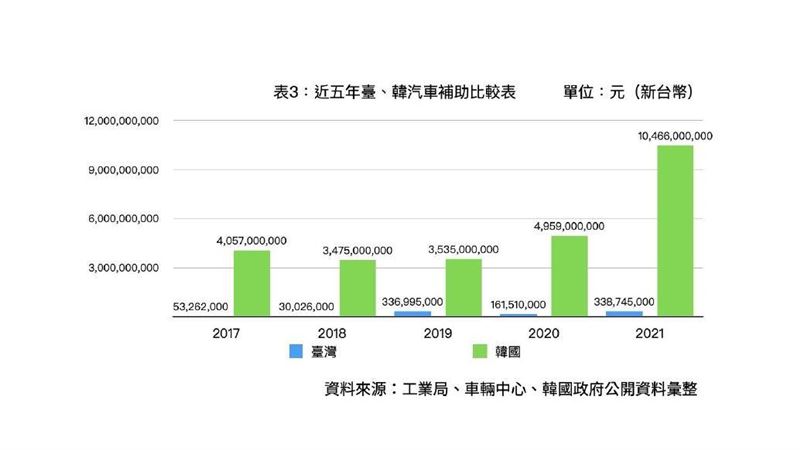The width and height of the screenshot is (800, 450).
Task: Click the value label 53,262,000
Action: (201, 307)
